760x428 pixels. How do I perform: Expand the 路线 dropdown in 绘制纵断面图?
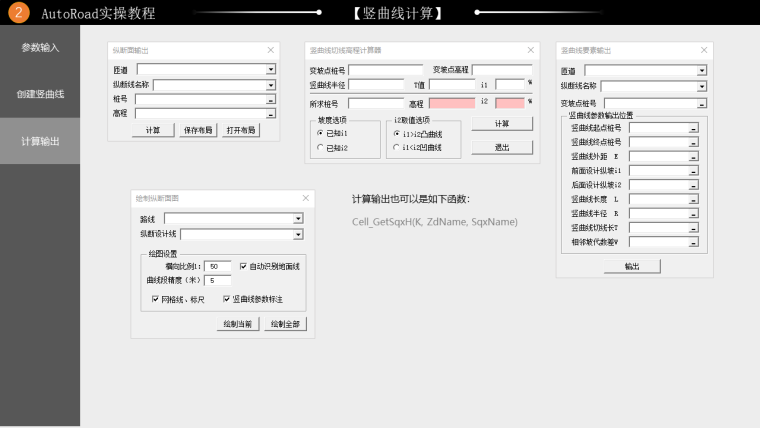coord(298,218)
